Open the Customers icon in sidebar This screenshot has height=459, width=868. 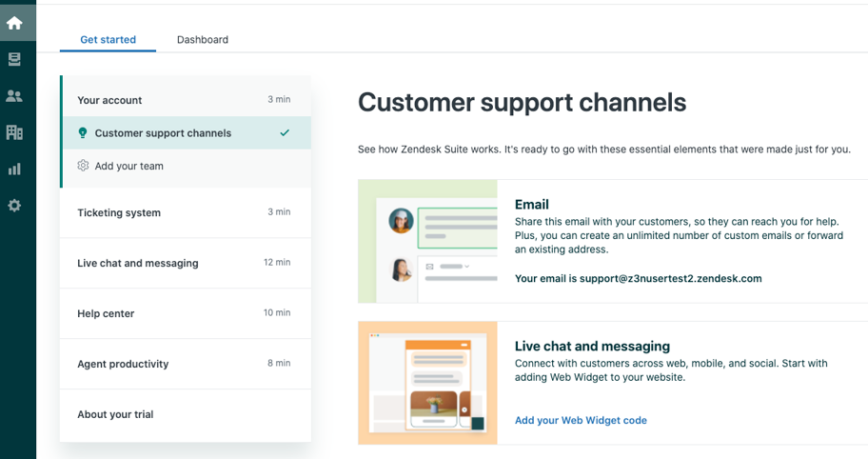click(x=14, y=96)
